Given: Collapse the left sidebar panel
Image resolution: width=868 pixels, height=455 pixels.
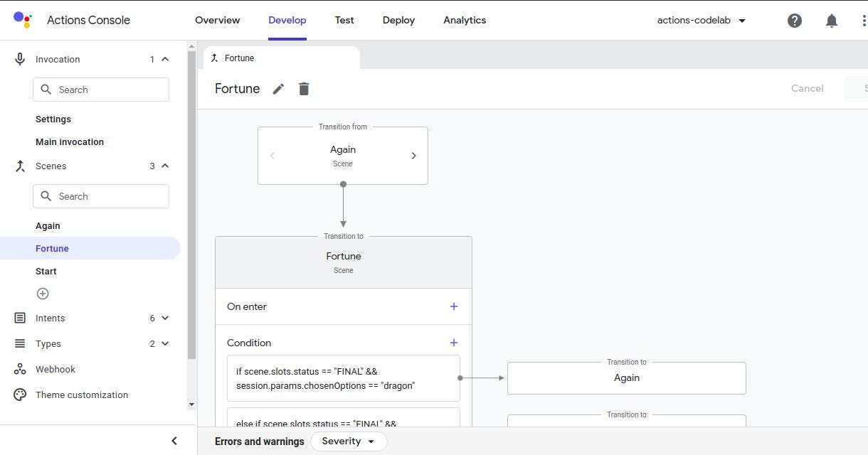Looking at the screenshot, I should pos(174,441).
